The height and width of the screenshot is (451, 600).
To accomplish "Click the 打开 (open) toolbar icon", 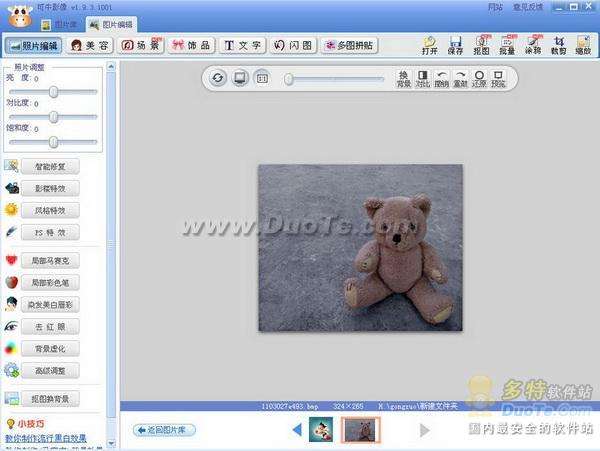I will tap(429, 43).
